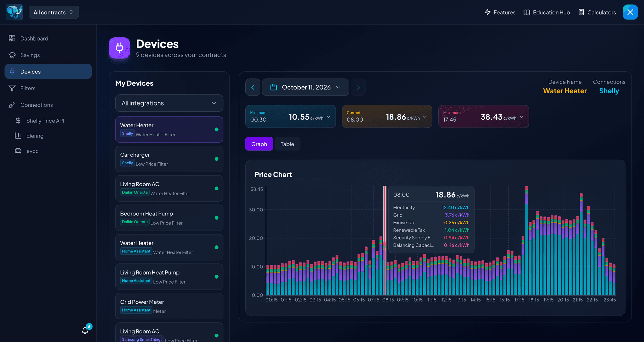Expand the Maximum price card chevron
Viewport: 644px width, 342px height.
coord(521,117)
